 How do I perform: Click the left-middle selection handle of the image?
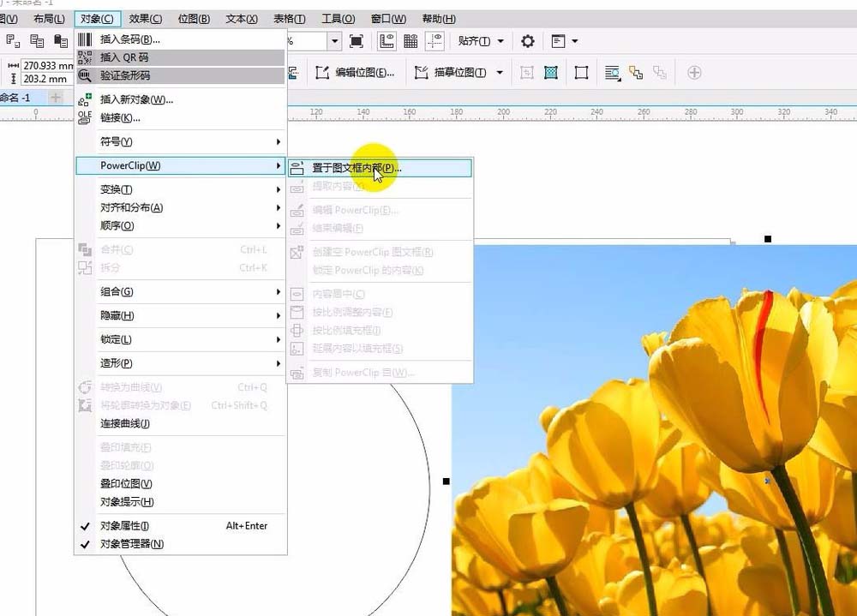[446, 481]
